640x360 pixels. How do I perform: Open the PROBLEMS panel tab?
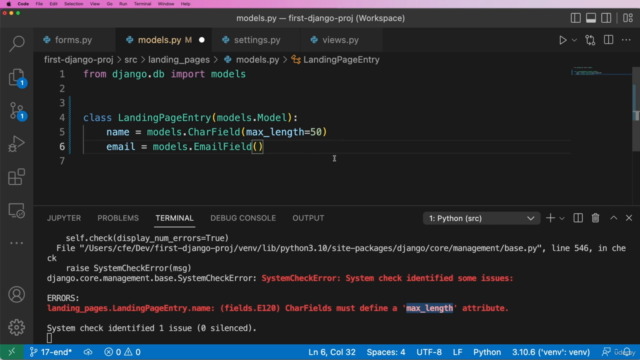118,218
